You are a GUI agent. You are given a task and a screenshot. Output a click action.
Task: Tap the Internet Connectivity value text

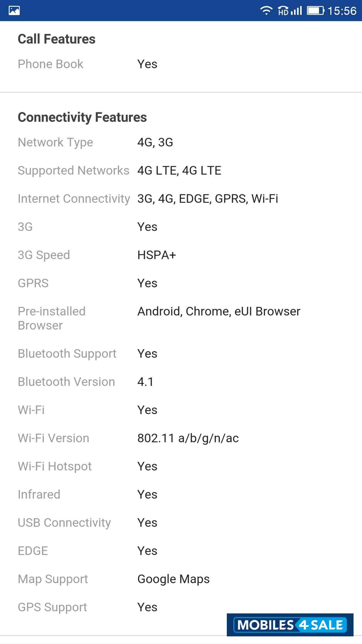click(x=208, y=199)
